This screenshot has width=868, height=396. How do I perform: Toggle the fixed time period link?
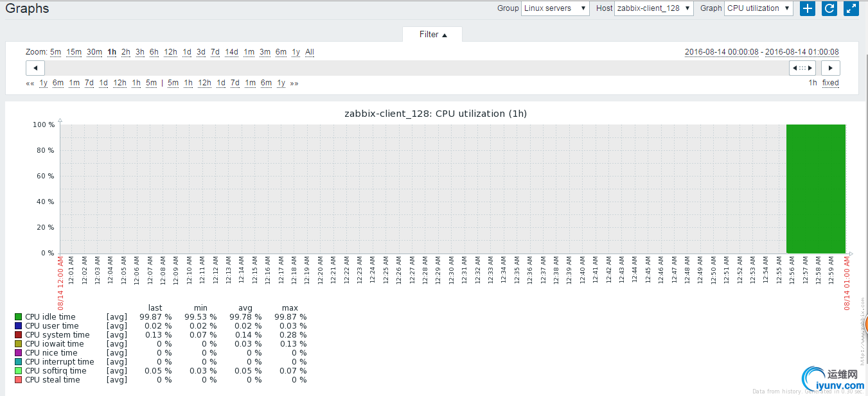pos(831,83)
